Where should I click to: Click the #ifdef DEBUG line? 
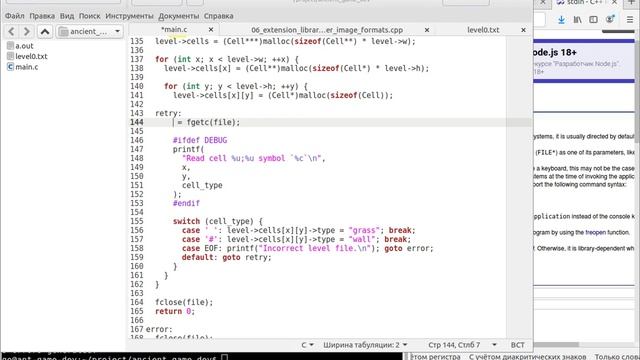pos(200,140)
